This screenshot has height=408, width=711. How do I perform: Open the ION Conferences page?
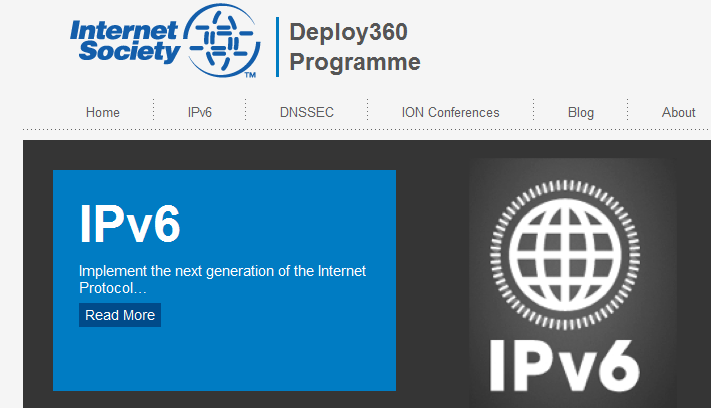[450, 112]
